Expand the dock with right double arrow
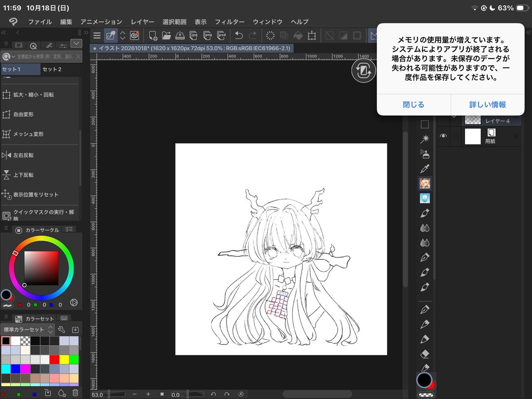The height and width of the screenshot is (399, 532). [x=86, y=32]
